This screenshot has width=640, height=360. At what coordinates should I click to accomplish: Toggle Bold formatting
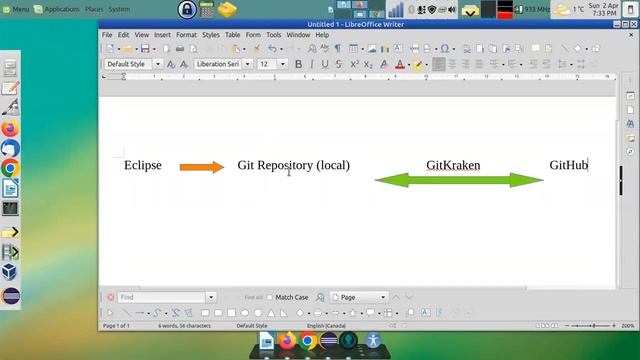(298, 64)
